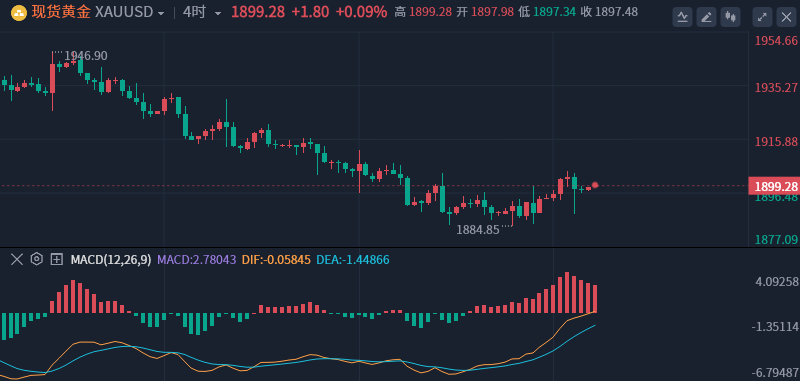The height and width of the screenshot is (381, 800).
Task: Open the indicator line chart tool
Action: pos(682,17)
